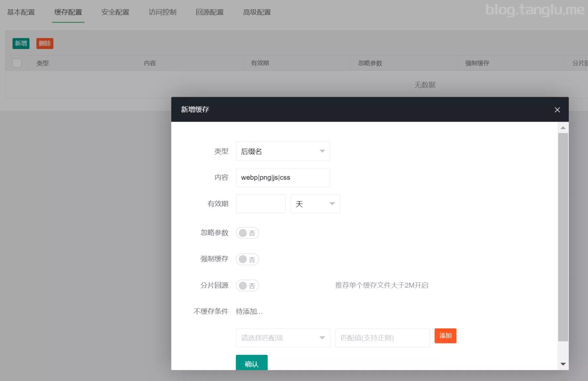
Task: Open the 高级配置 tab
Action: [256, 12]
